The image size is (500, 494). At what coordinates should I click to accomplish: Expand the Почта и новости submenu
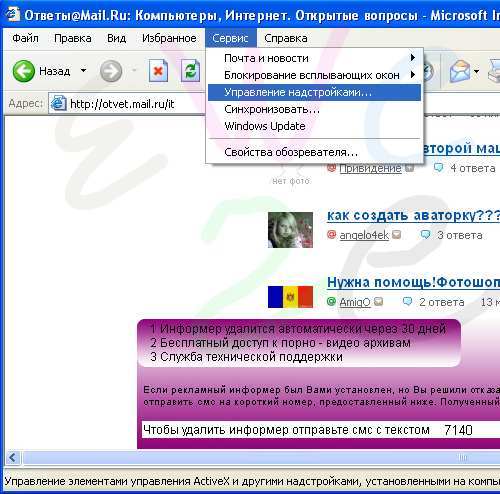tap(314, 58)
